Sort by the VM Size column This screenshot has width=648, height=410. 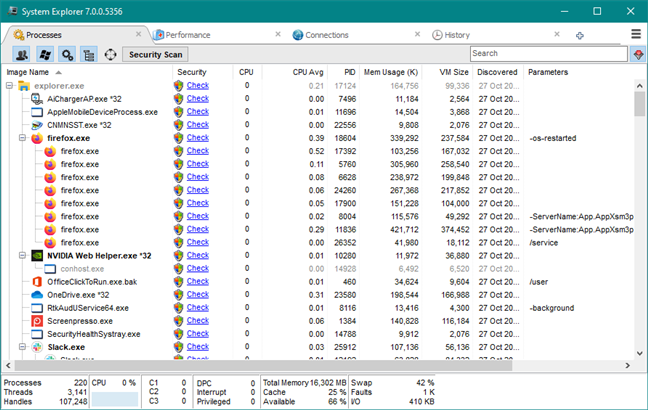coord(454,72)
